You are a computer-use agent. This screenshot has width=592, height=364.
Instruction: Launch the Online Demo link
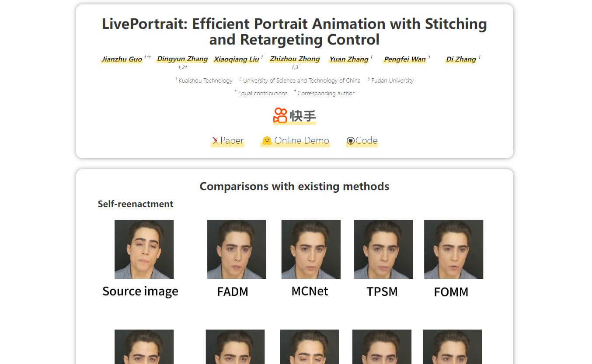(301, 141)
